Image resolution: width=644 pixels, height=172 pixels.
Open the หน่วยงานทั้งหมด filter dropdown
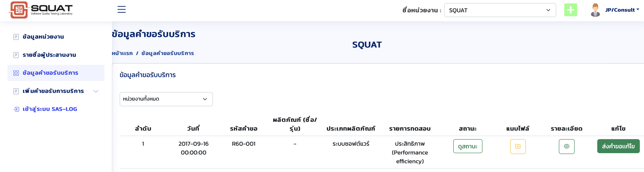click(x=166, y=99)
